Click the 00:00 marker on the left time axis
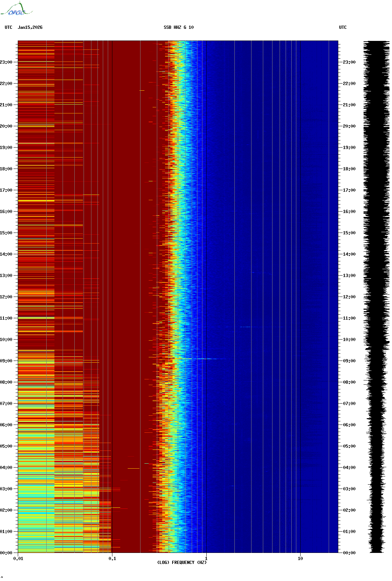392x581 pixels. click(x=6, y=553)
